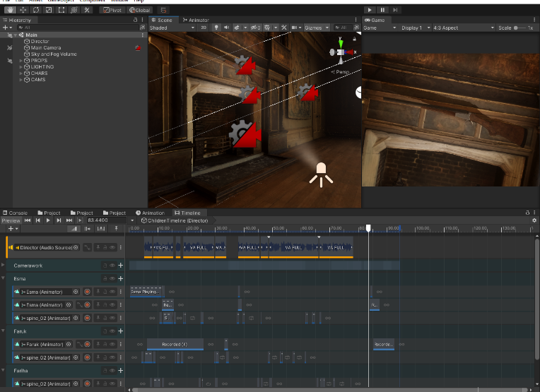Image resolution: width=540 pixels, height=392 pixels.
Task: Click the timeline horizontal scrollbar
Action: [x=330, y=390]
